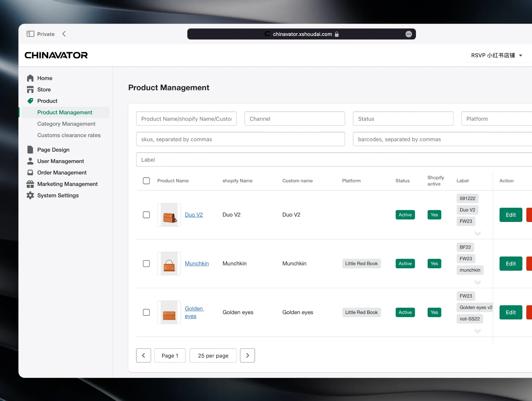Image resolution: width=532 pixels, height=401 pixels.
Task: Click the System Settings gear icon
Action: coord(30,195)
